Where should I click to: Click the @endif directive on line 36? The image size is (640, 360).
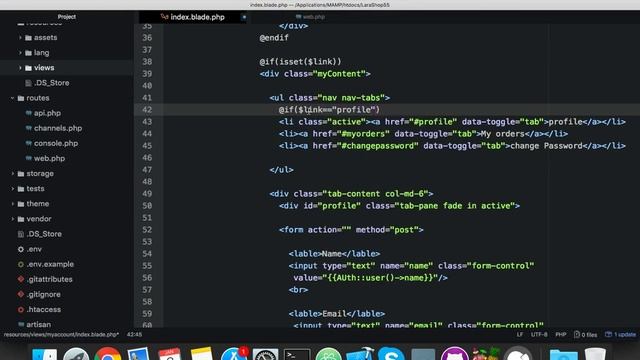pyautogui.click(x=274, y=38)
